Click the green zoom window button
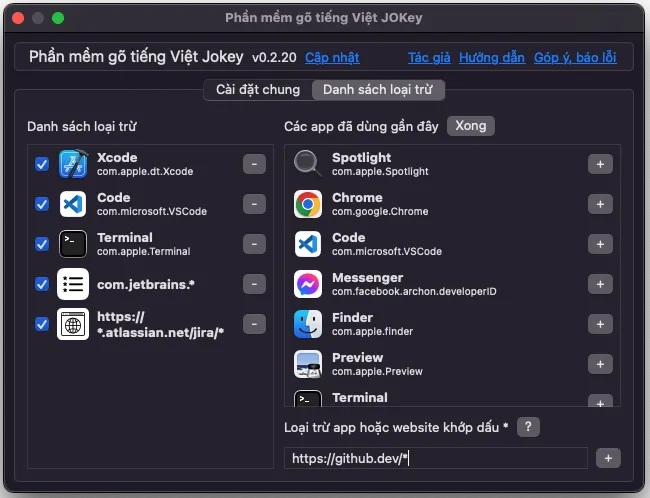The height and width of the screenshot is (498, 650). pos(58,18)
